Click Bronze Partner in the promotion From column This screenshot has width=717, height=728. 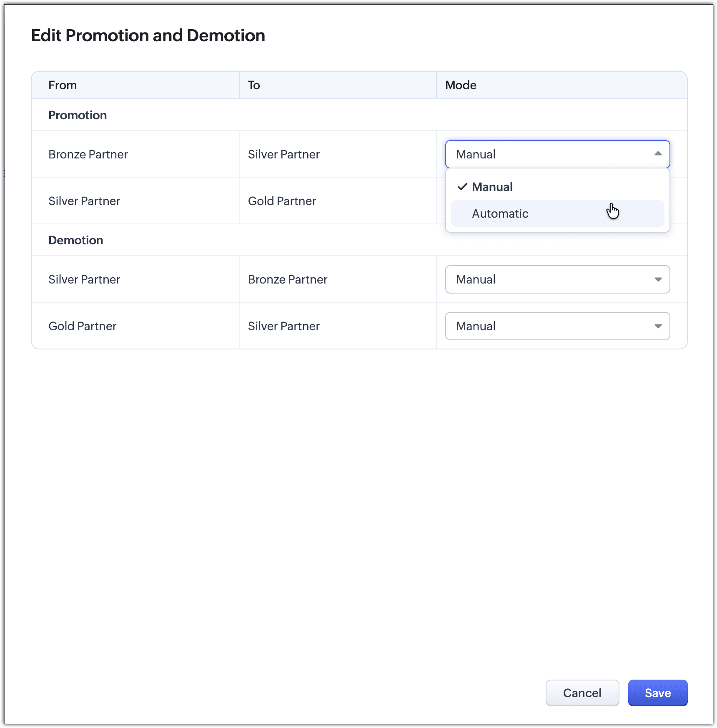pos(88,154)
